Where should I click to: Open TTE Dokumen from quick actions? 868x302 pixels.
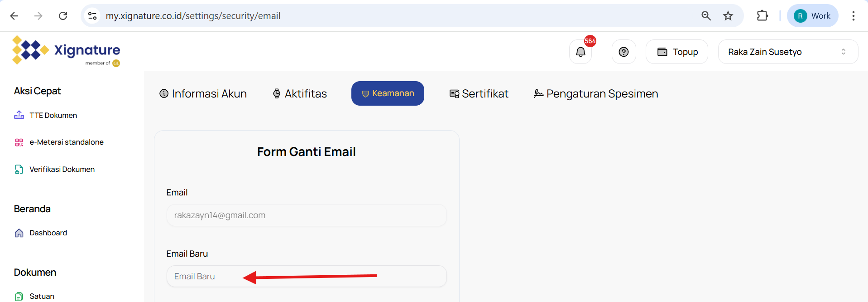coord(53,116)
